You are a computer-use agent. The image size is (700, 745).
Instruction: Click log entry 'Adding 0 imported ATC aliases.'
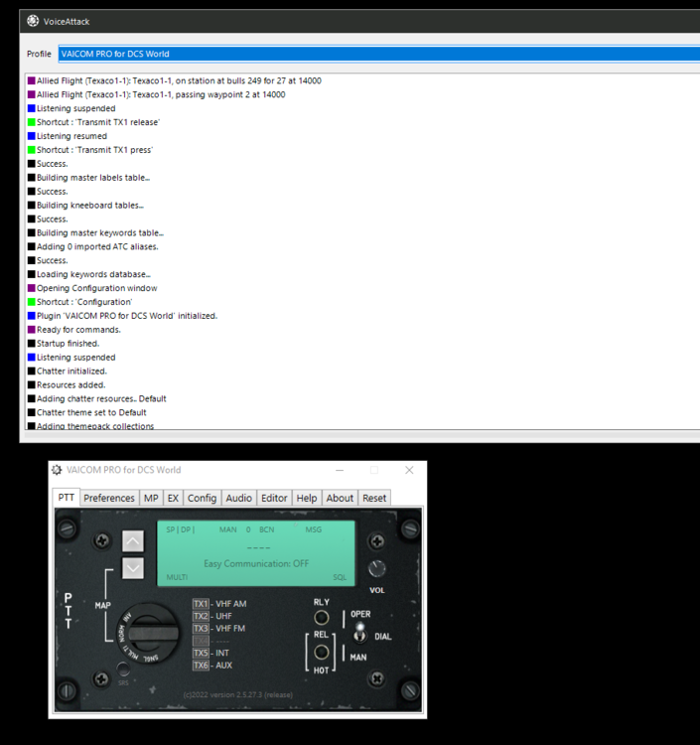93,246
